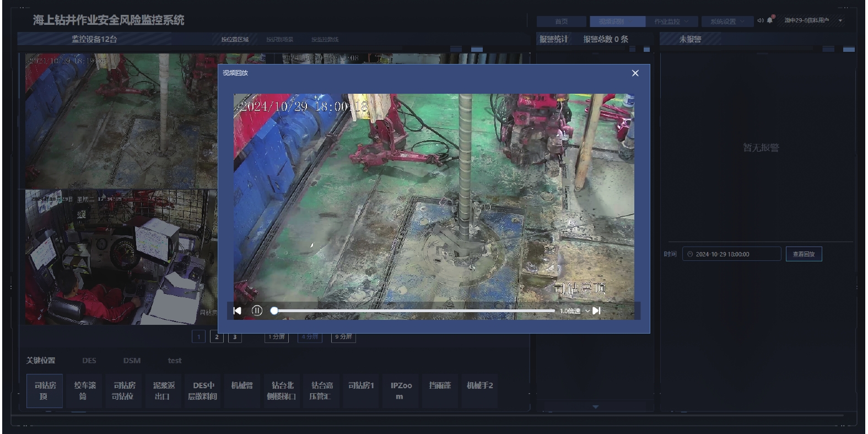
Task: Click the 查看回放 button
Action: point(804,254)
